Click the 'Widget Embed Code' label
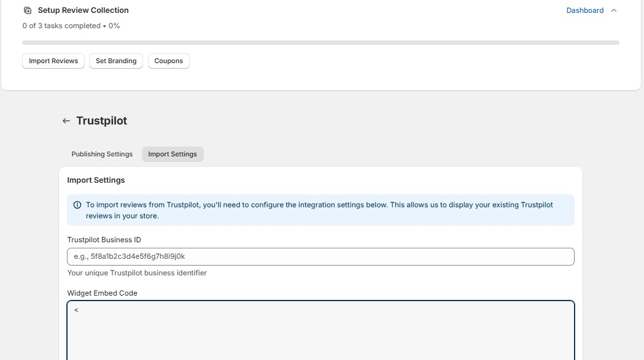Screen dimensions: 644x360 click(x=103, y=293)
